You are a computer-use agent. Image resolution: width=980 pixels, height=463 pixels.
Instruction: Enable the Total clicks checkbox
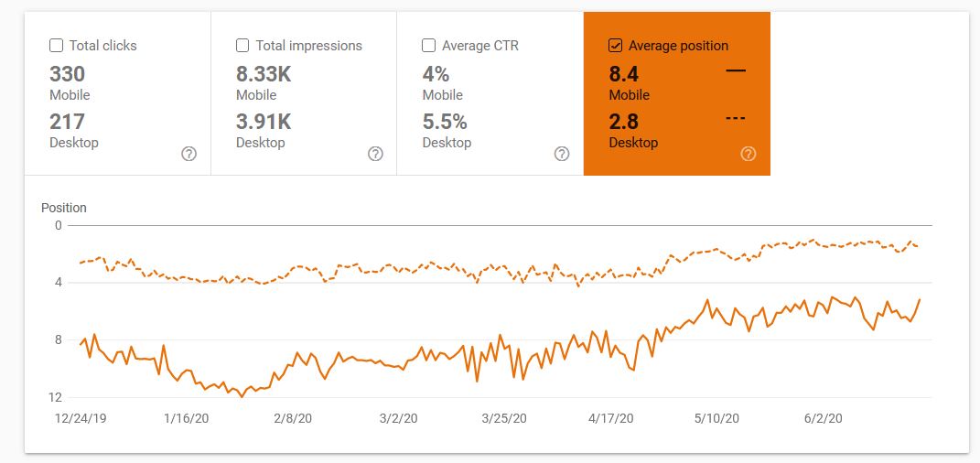click(56, 46)
